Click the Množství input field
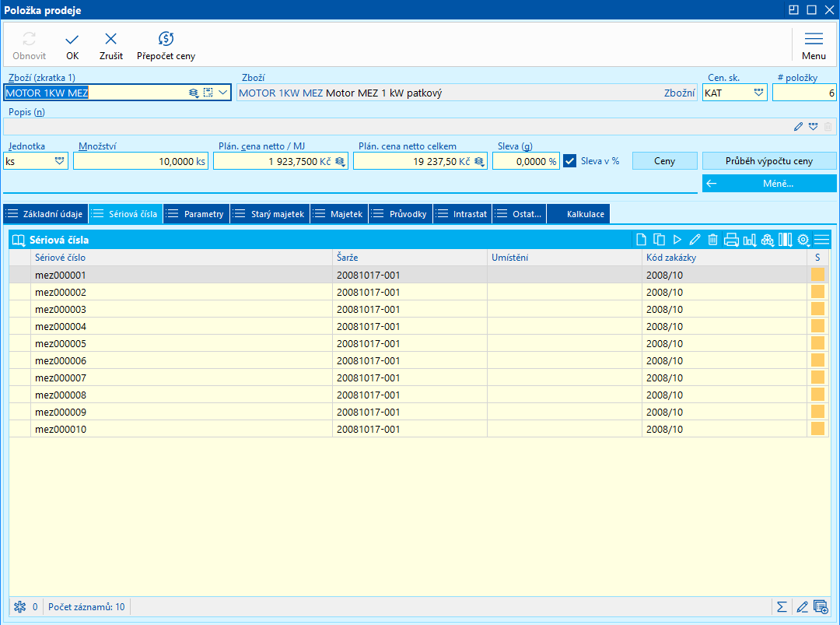The image size is (840, 625). 140,161
